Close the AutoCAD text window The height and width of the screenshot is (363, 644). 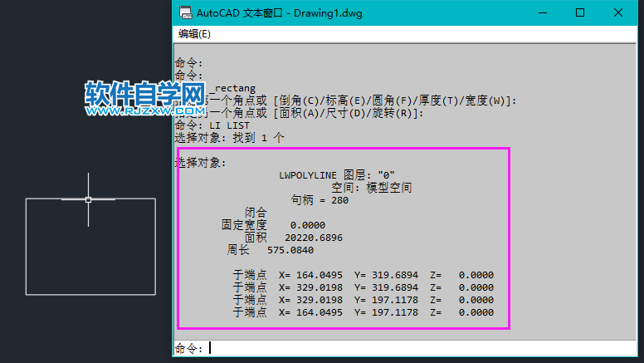click(x=617, y=12)
